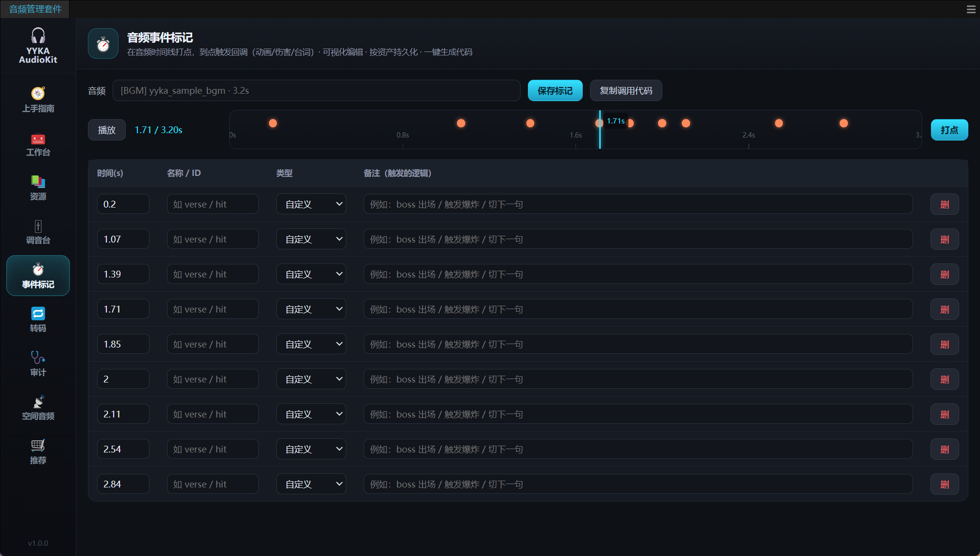
Task: Click the stopwatch icon beside 音频事件标记 title
Action: (103, 44)
